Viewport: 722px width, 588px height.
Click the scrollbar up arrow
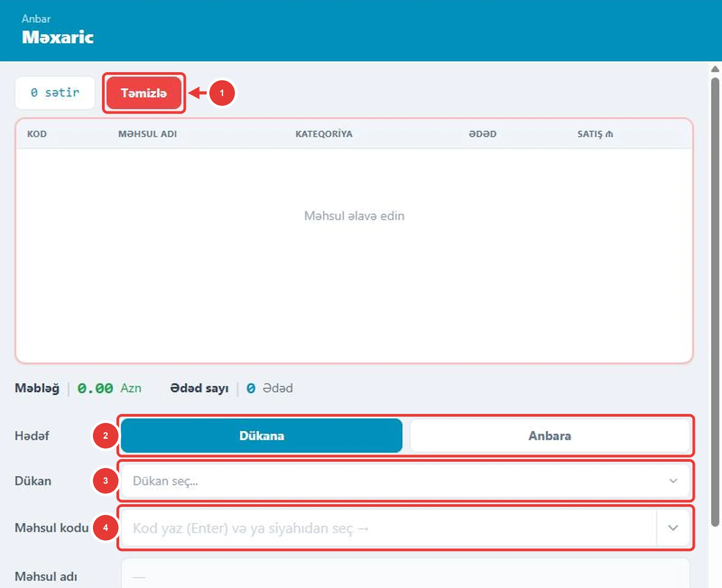tap(715, 69)
